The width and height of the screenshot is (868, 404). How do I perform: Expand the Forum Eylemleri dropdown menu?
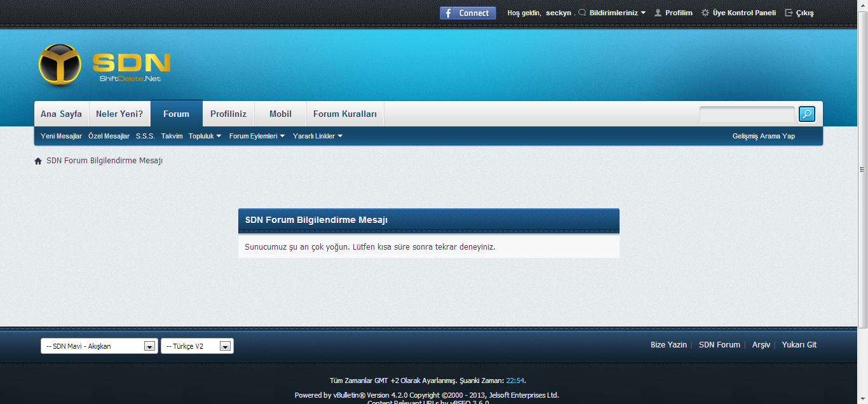[257, 136]
